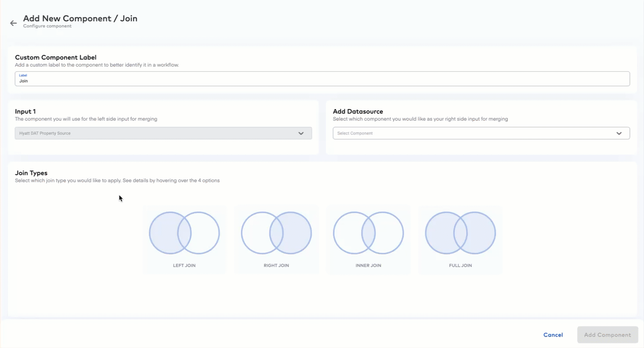Select the Right Join venn diagram icon

point(276,232)
